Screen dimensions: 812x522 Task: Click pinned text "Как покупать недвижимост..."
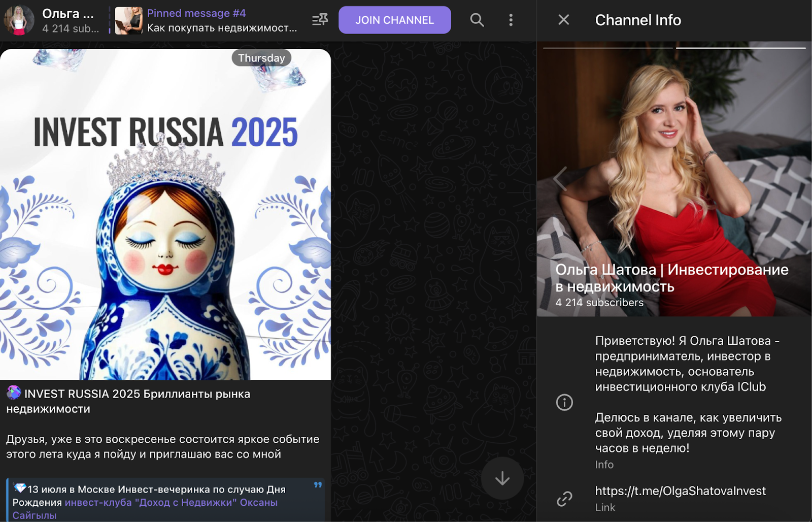[x=222, y=28]
